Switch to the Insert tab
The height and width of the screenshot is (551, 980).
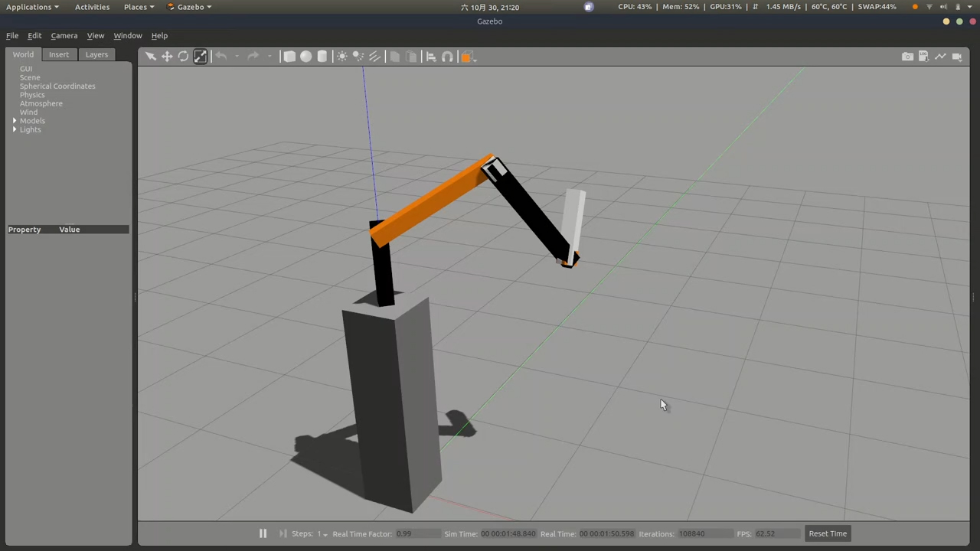point(59,54)
